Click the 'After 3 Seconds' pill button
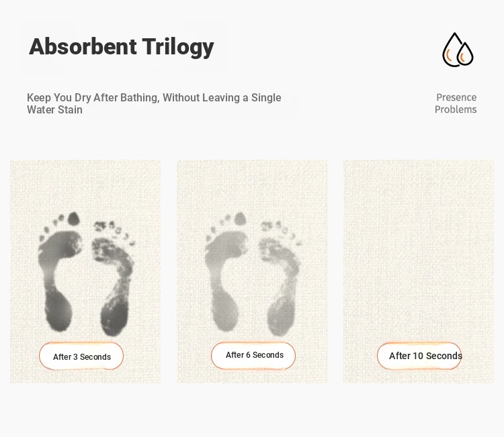Viewport: 504px width, 437px height. [x=81, y=356]
